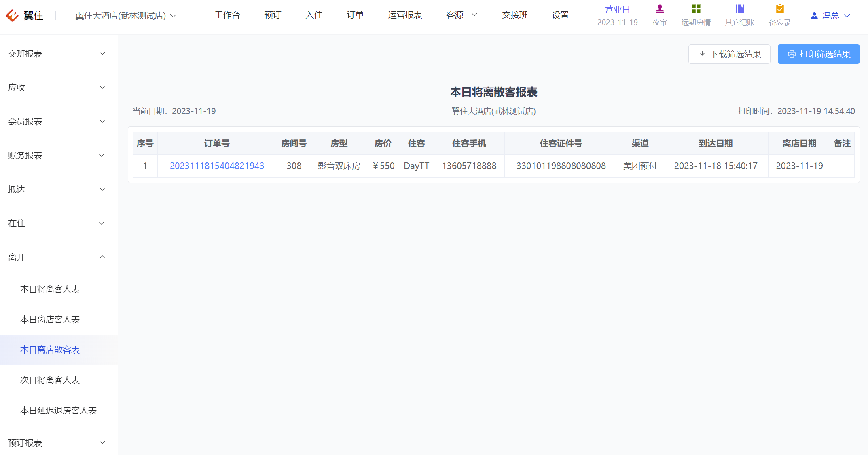This screenshot has width=868, height=455.
Task: Click ID number cell 330101198808080808
Action: (x=561, y=166)
